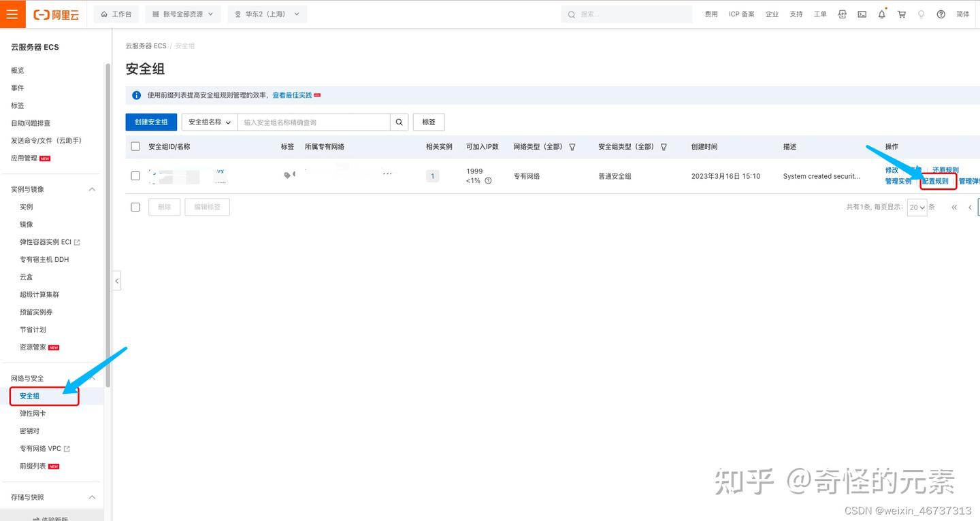This screenshot has height=521, width=980.
Task: Select the checkbox for the security group row
Action: click(x=135, y=175)
